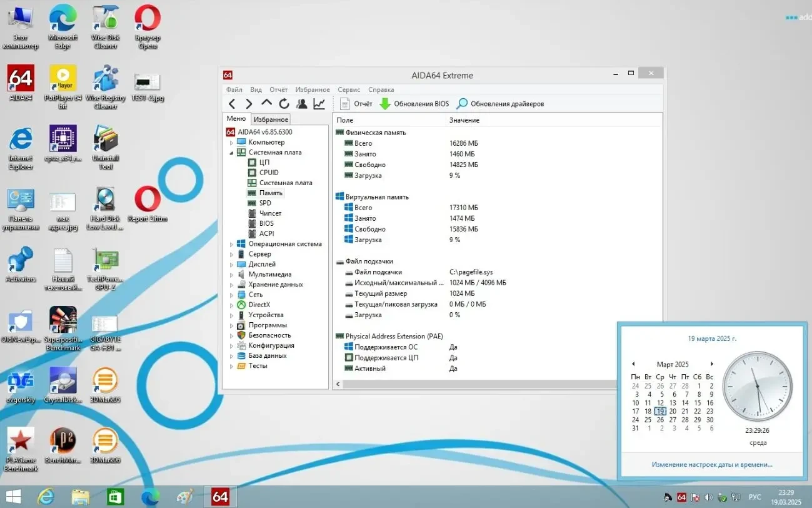Expand the DirectX tree node

231,305
